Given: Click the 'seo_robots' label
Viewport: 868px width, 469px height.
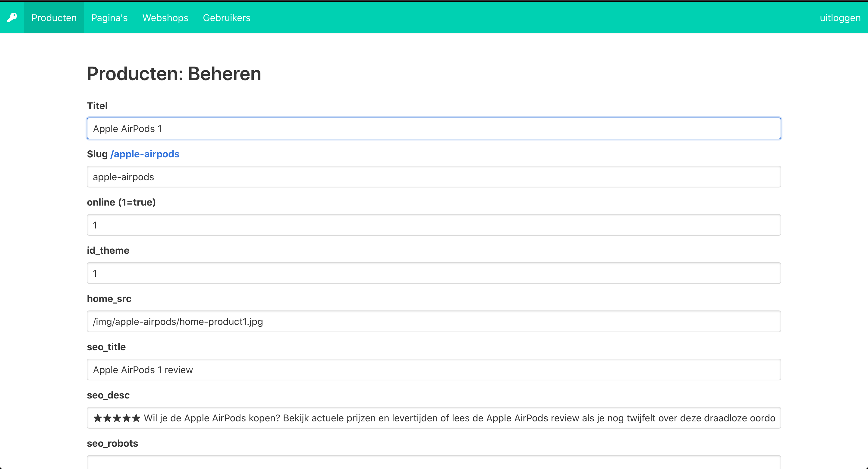Looking at the screenshot, I should pos(112,443).
